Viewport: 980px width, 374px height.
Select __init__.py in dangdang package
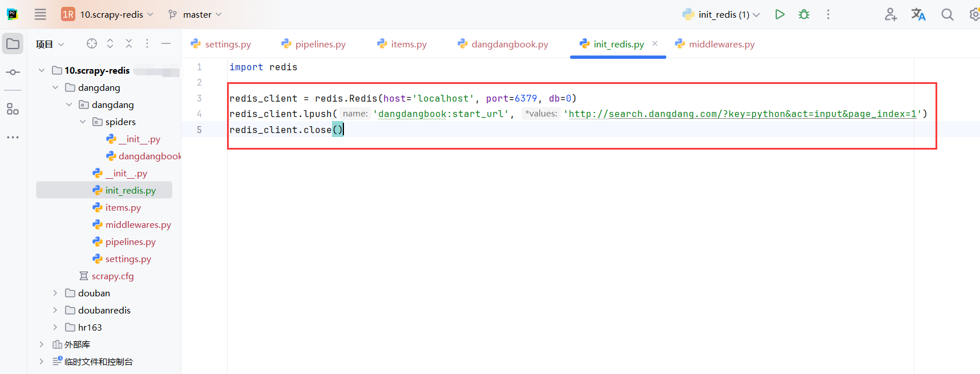coord(120,173)
